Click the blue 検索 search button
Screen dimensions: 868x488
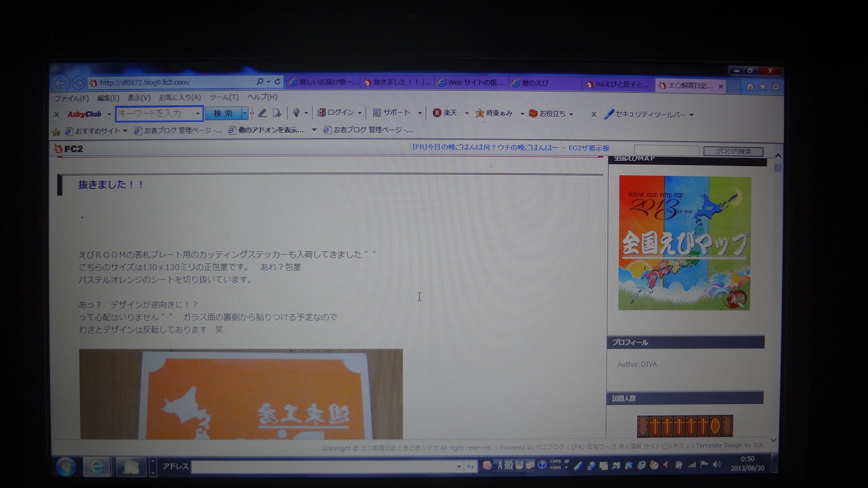coord(223,113)
